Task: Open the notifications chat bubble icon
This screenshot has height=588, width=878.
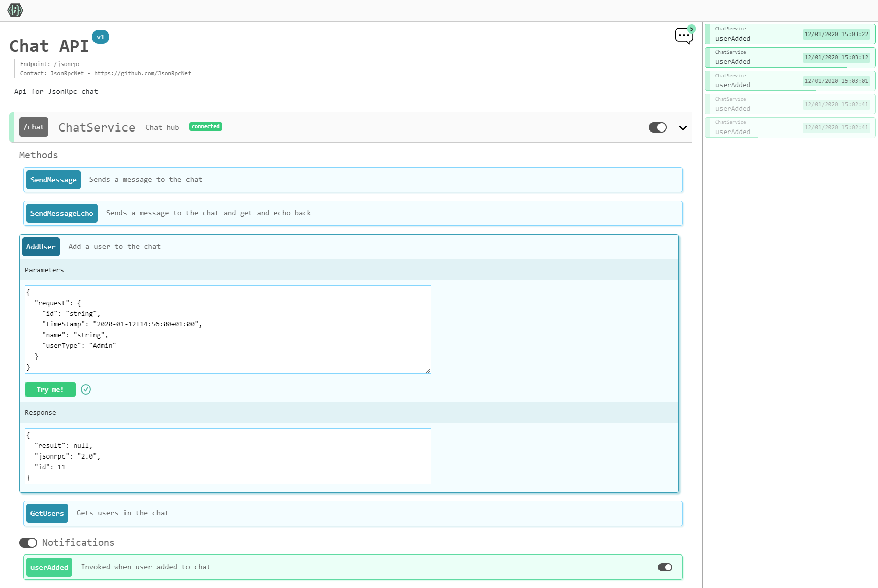Action: (x=684, y=36)
